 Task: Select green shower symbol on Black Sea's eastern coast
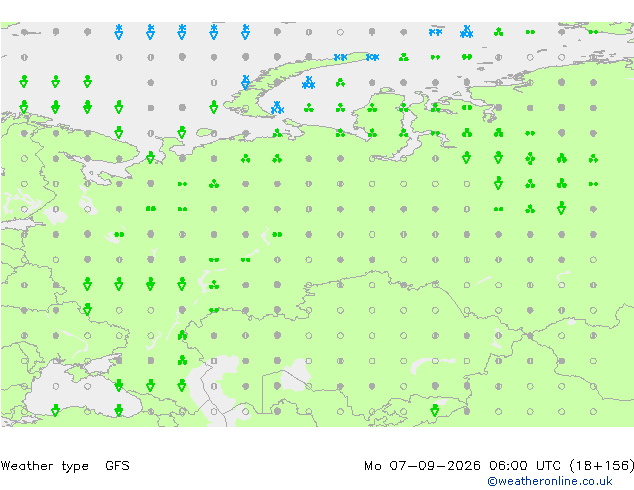[118, 411]
